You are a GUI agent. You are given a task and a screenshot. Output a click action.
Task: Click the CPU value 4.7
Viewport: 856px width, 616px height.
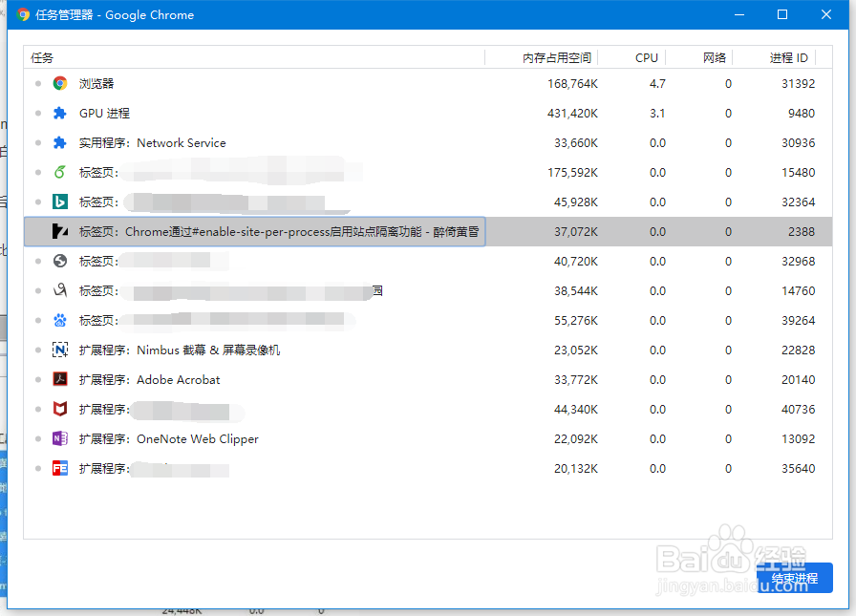click(657, 84)
